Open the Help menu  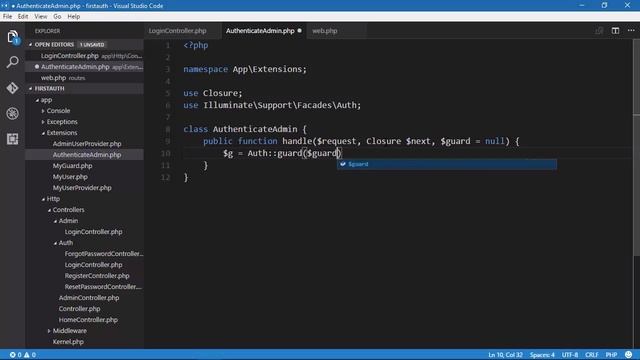click(73, 17)
